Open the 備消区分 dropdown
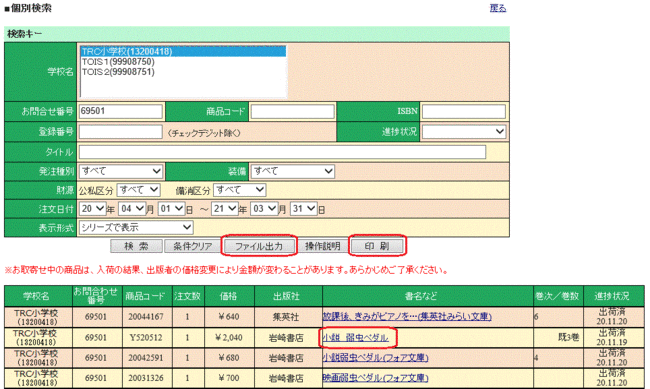The width and height of the screenshot is (650, 389). tap(240, 190)
